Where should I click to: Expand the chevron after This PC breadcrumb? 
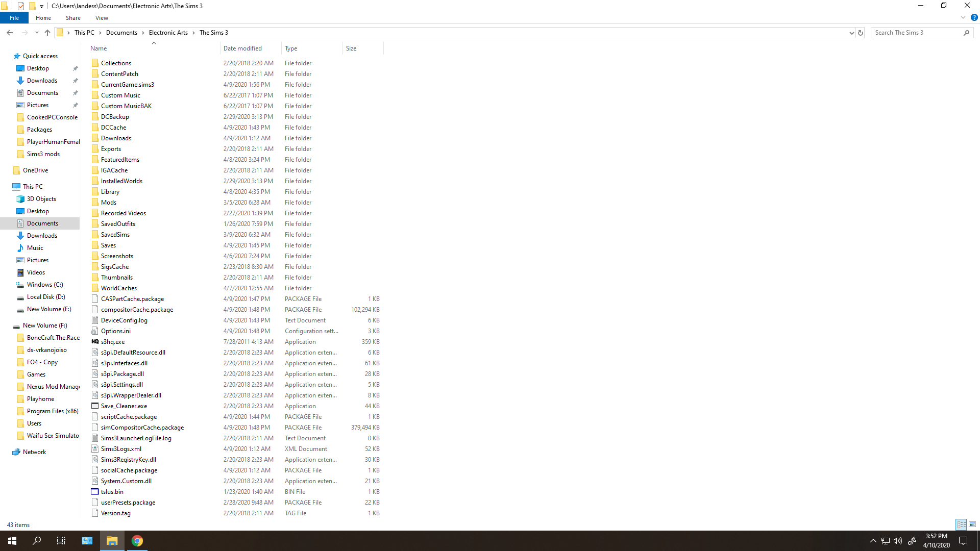coord(100,33)
